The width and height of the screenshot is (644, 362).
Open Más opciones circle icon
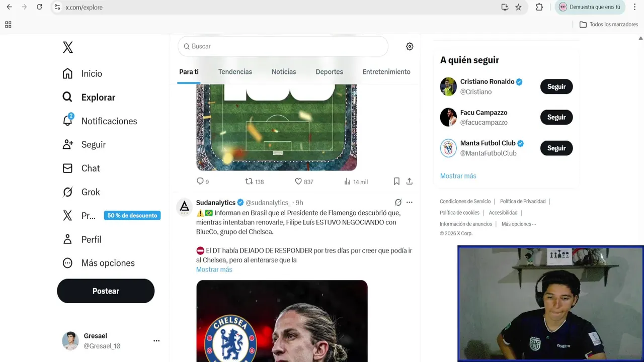[67, 263]
